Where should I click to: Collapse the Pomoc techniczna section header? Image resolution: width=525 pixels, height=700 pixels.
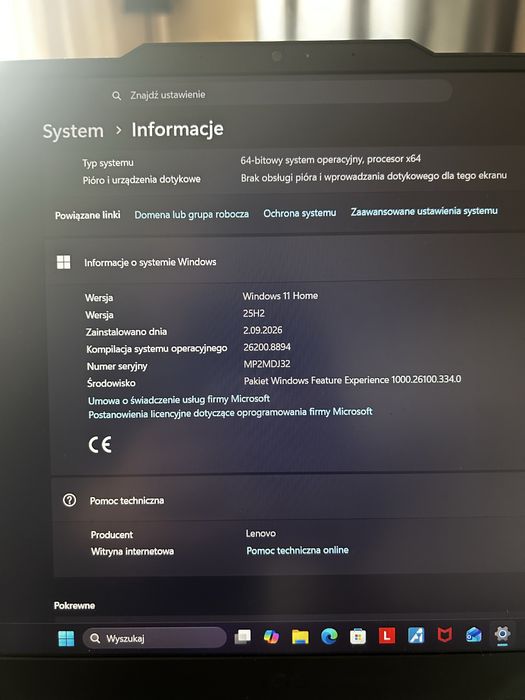coord(286,500)
